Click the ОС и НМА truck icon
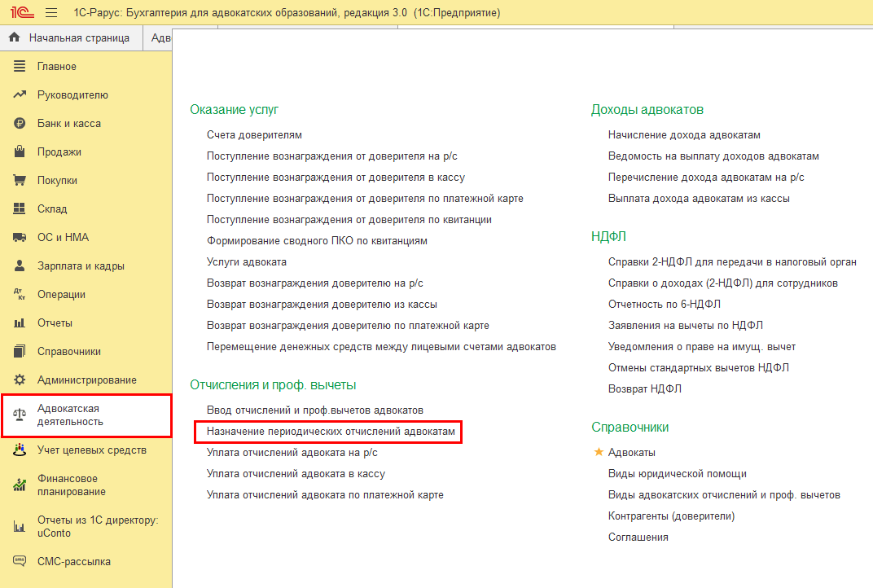Screen dimensions: 873x588 20,238
